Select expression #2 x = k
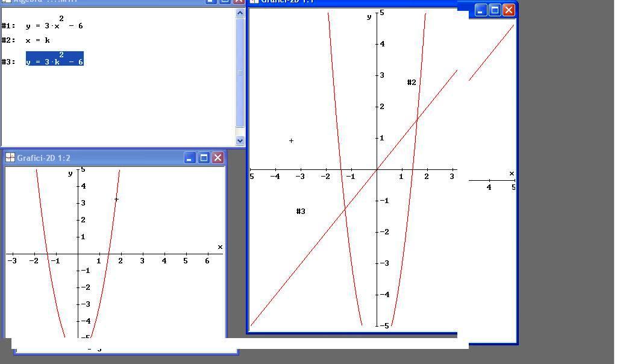This screenshot has width=617, height=364. click(38, 40)
